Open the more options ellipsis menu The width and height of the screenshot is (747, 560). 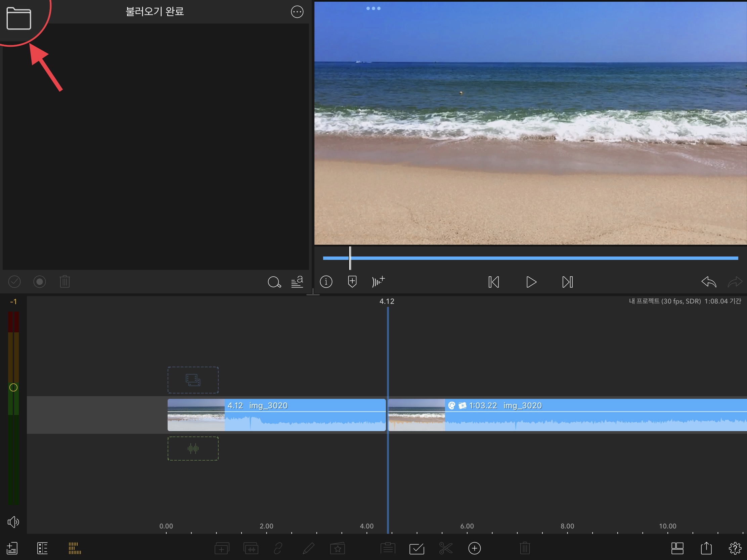(297, 12)
